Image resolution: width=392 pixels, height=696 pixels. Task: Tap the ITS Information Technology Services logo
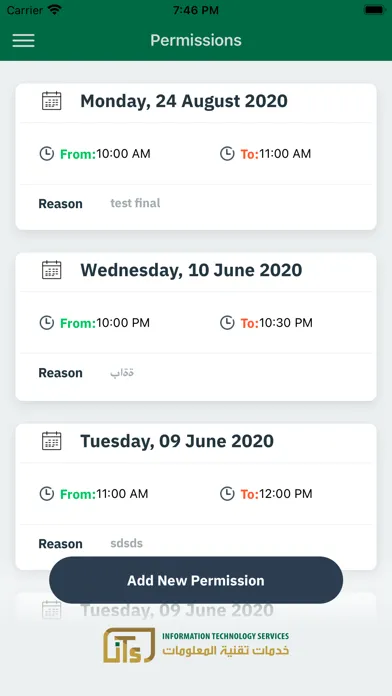pyautogui.click(x=196, y=645)
